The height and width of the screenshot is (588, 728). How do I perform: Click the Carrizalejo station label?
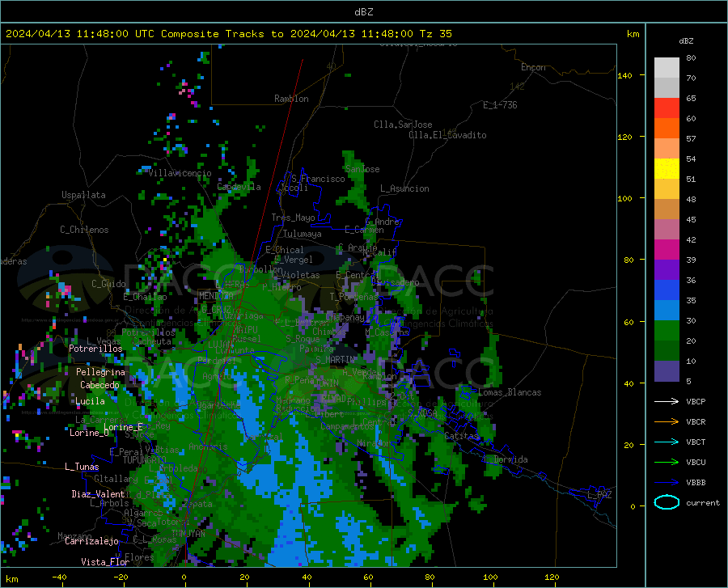91,541
